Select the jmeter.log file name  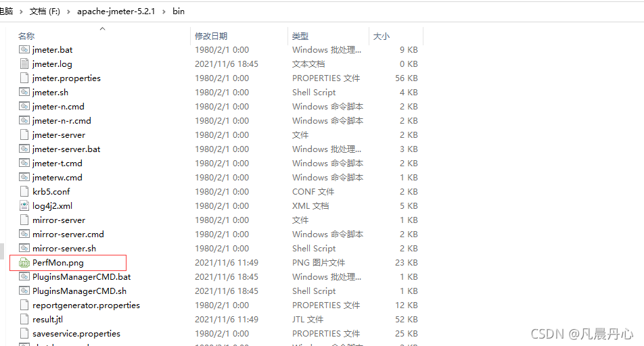tap(52, 64)
